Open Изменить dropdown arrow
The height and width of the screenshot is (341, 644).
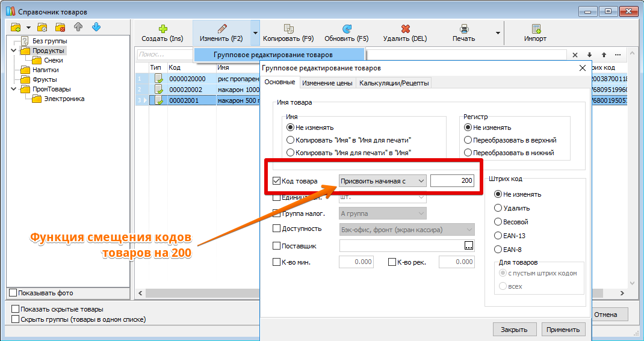click(x=255, y=33)
